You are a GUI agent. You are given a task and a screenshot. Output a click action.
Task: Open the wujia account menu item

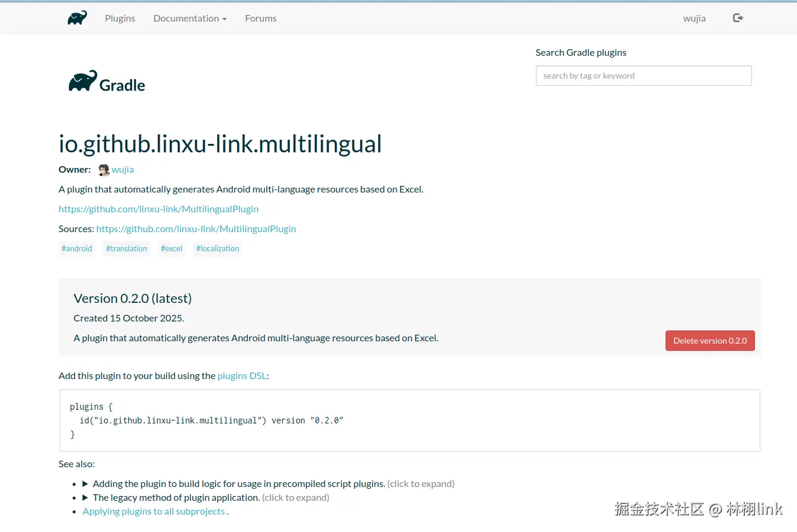(x=694, y=18)
